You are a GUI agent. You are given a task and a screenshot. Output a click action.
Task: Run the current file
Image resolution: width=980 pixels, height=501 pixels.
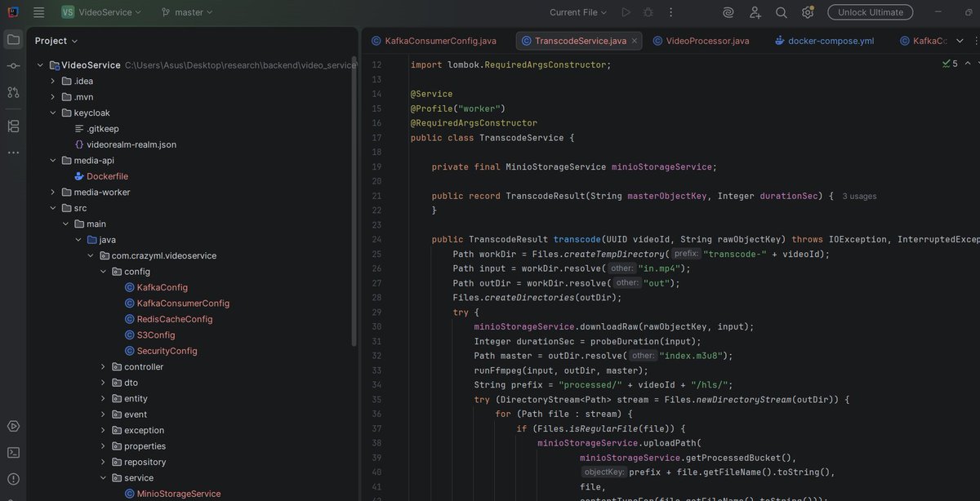coord(626,12)
